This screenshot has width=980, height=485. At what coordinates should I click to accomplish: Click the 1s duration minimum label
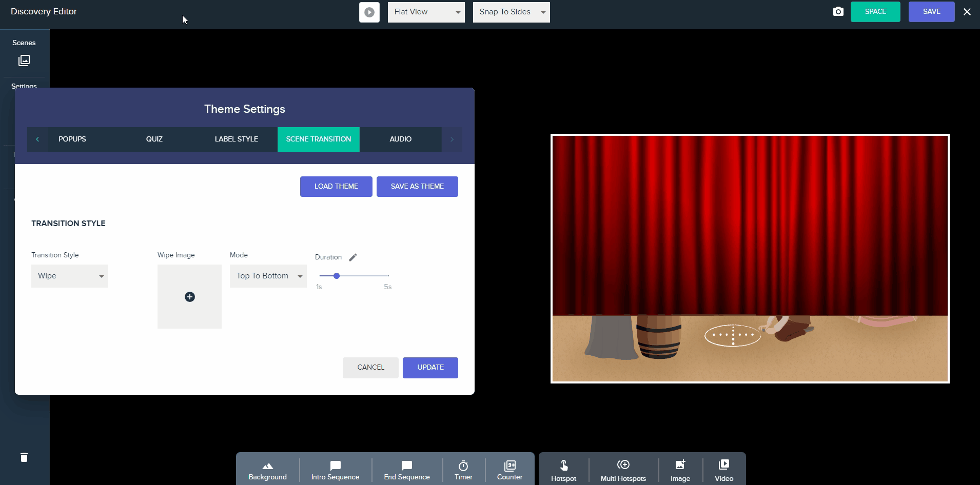tap(319, 287)
